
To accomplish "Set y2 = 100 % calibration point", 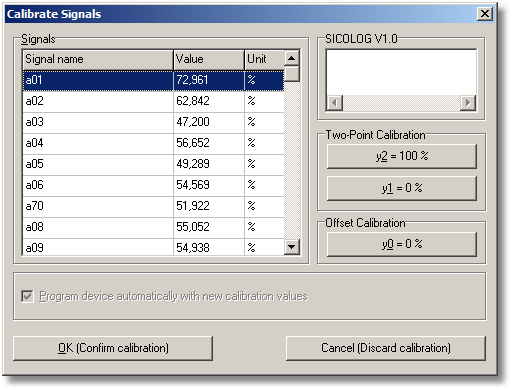I will pyautogui.click(x=402, y=156).
